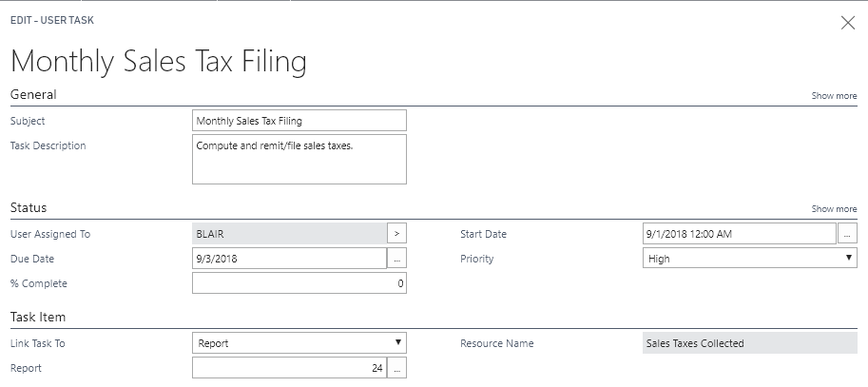Open the Start Date picker ellipsis button
The width and height of the screenshot is (868, 387).
[x=847, y=234]
